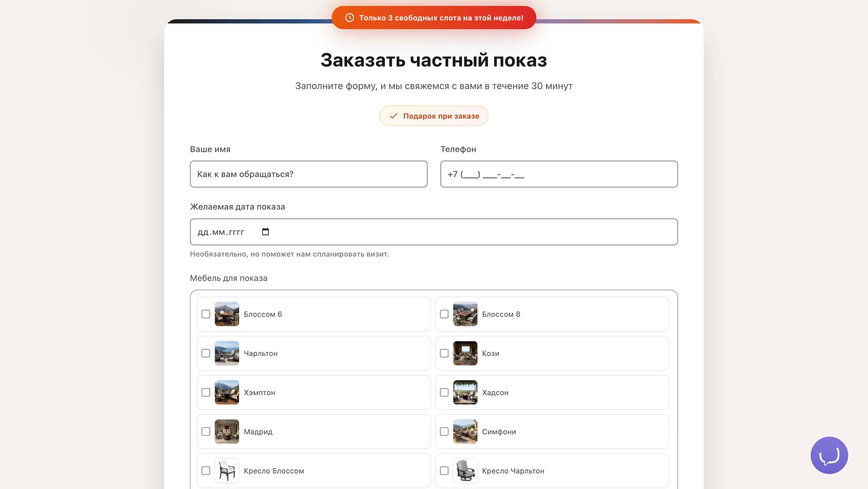Click the 'Блоссом 6' label text
Image resolution: width=868 pixels, height=489 pixels.
pyautogui.click(x=263, y=314)
